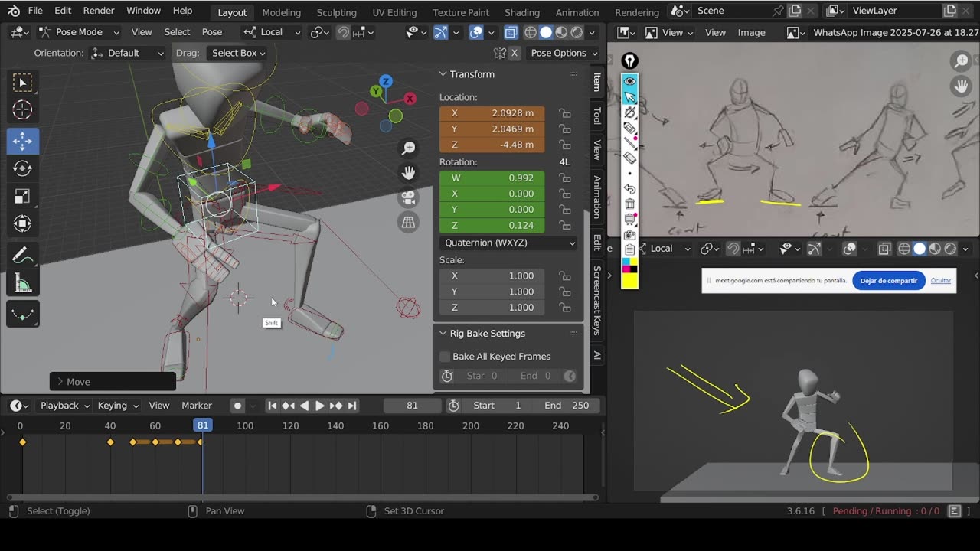Click the zoom magnifier viewport icon
The image size is (980, 551).
[x=408, y=148]
